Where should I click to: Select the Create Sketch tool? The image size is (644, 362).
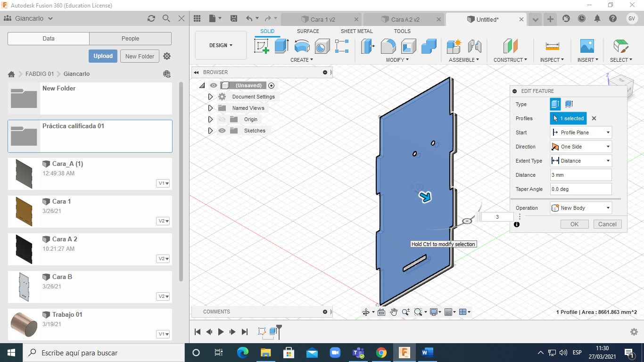[262, 46]
